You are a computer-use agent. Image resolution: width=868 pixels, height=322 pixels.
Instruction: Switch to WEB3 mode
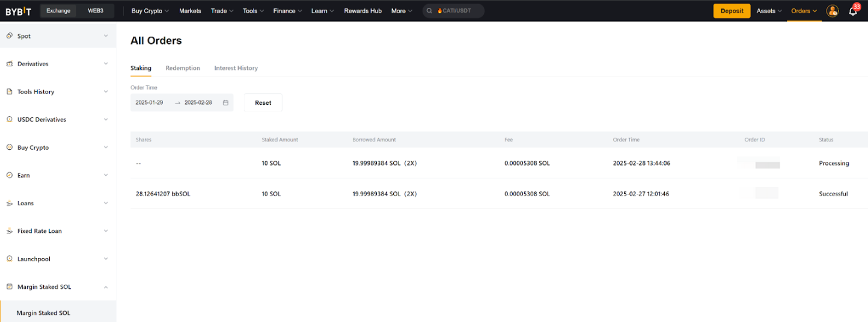pyautogui.click(x=96, y=11)
